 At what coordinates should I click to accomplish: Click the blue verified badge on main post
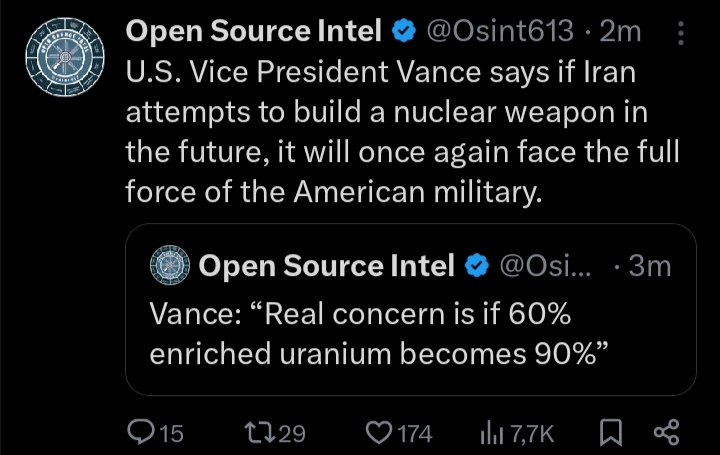tap(404, 31)
